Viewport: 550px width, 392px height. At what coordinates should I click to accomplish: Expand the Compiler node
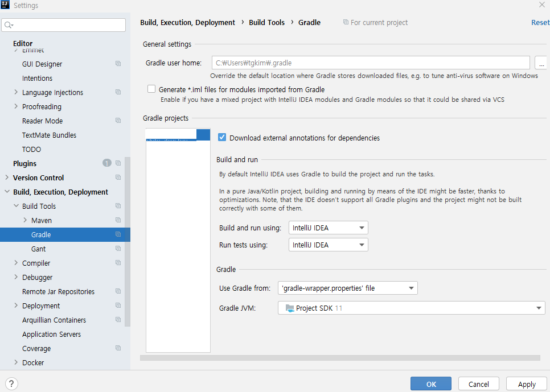(x=16, y=263)
